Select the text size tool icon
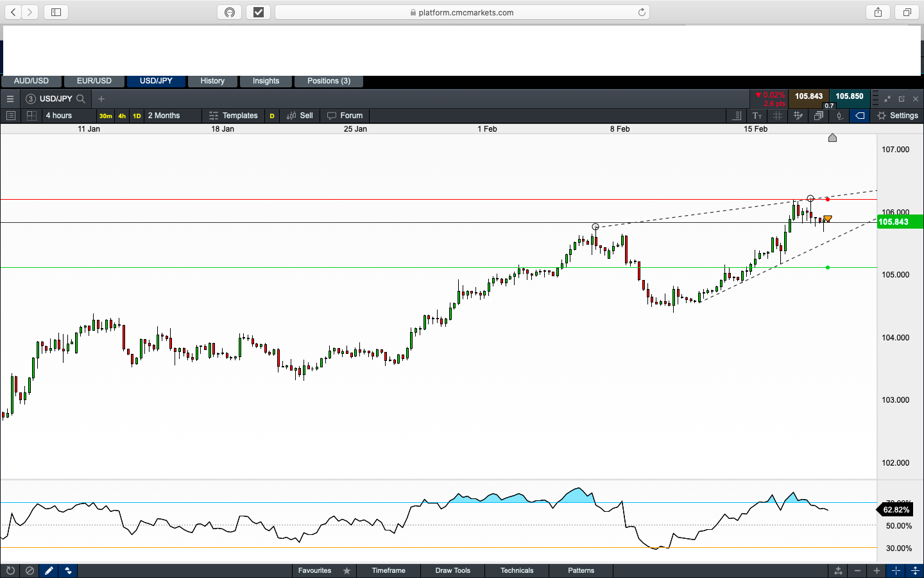This screenshot has width=924, height=578. pyautogui.click(x=757, y=116)
